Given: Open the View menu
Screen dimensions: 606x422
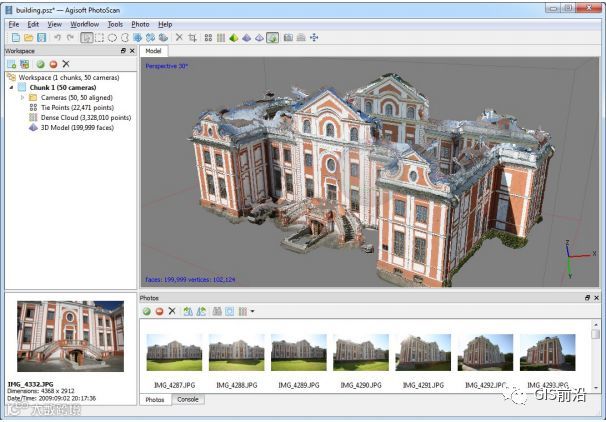Looking at the screenshot, I should pos(54,24).
